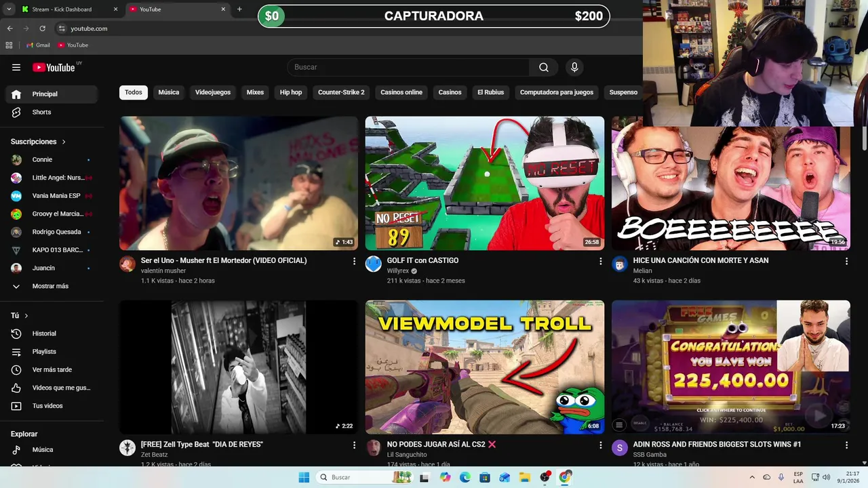868x488 pixels.
Task: Select Computadora para juegos chip
Action: click(x=557, y=92)
